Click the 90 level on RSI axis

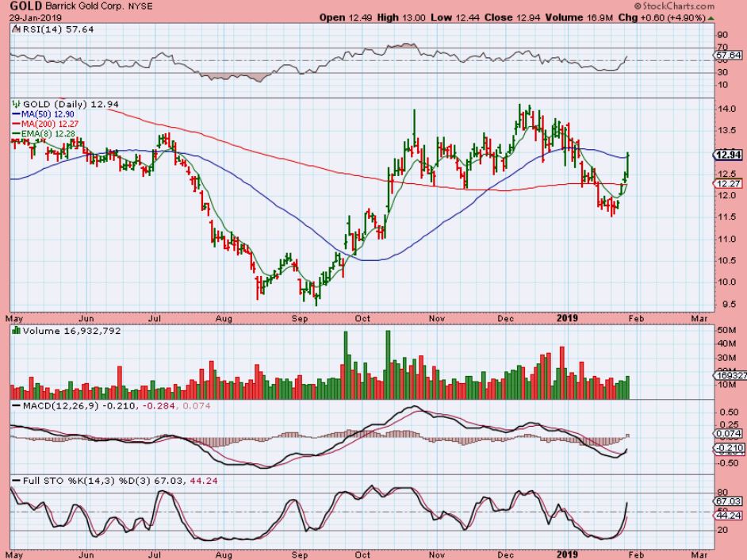(722, 35)
